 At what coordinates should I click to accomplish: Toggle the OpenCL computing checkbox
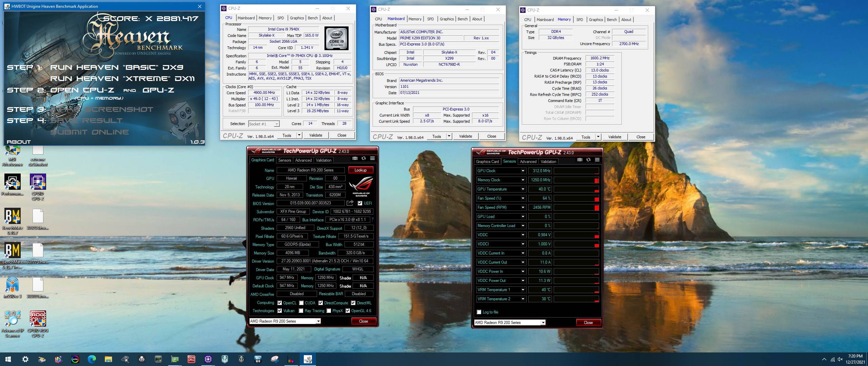click(x=279, y=303)
